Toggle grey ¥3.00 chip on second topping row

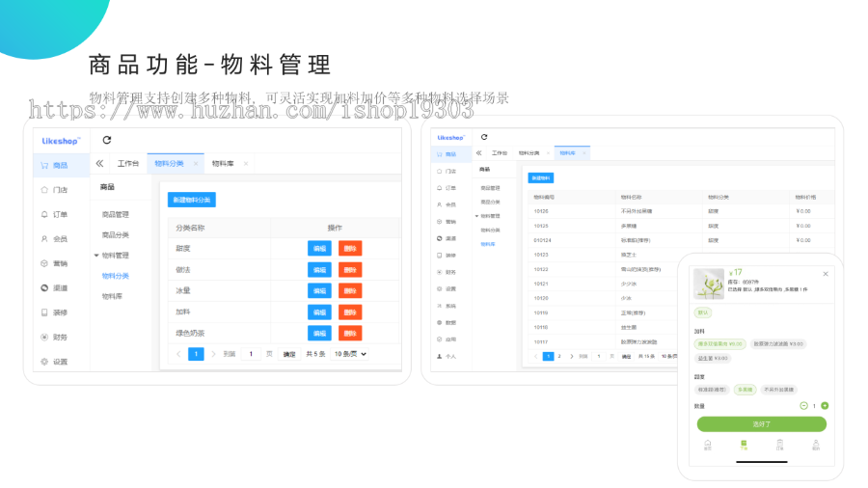713,358
